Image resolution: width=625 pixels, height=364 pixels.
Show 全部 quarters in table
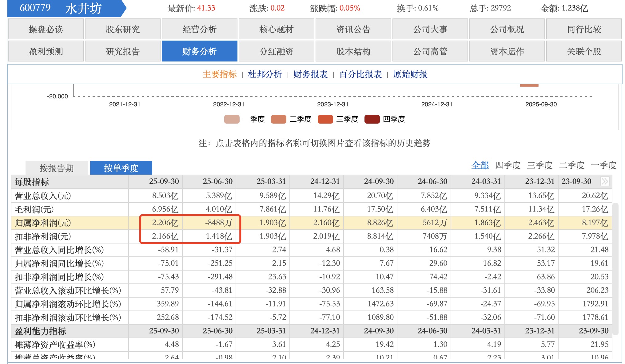coord(480,165)
